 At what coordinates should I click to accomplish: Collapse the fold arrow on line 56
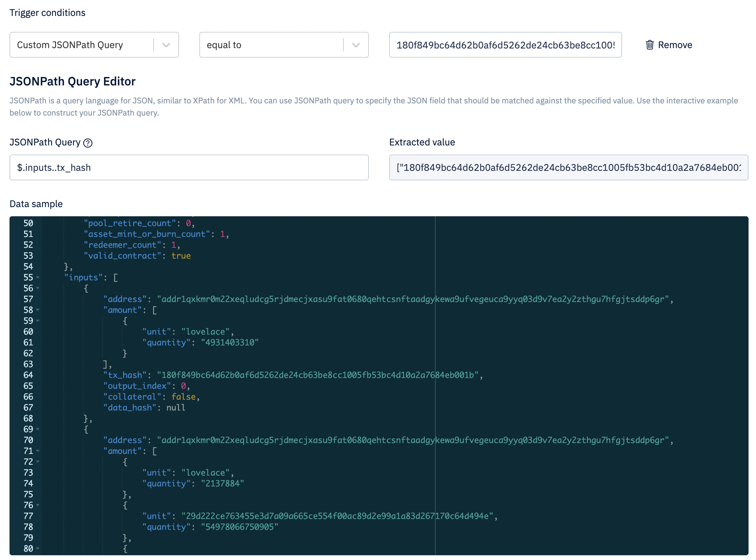coord(38,288)
